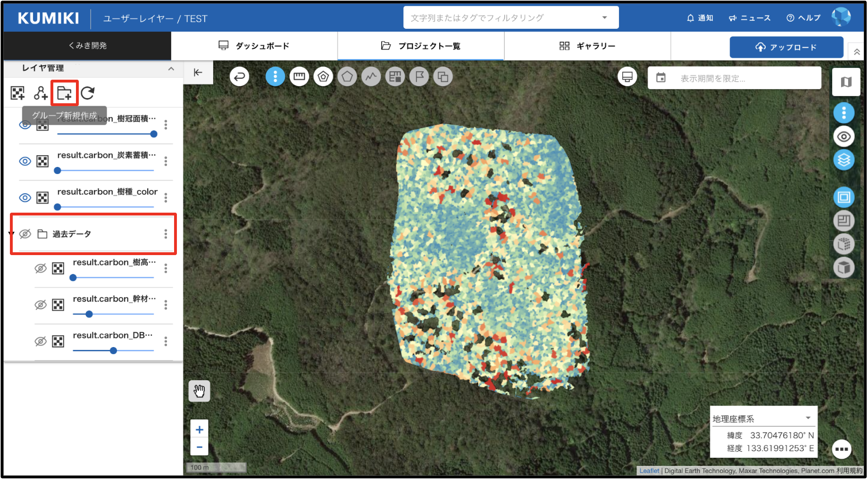Collapse the 過去データ group triangle
The image size is (868, 480).
tap(11, 234)
